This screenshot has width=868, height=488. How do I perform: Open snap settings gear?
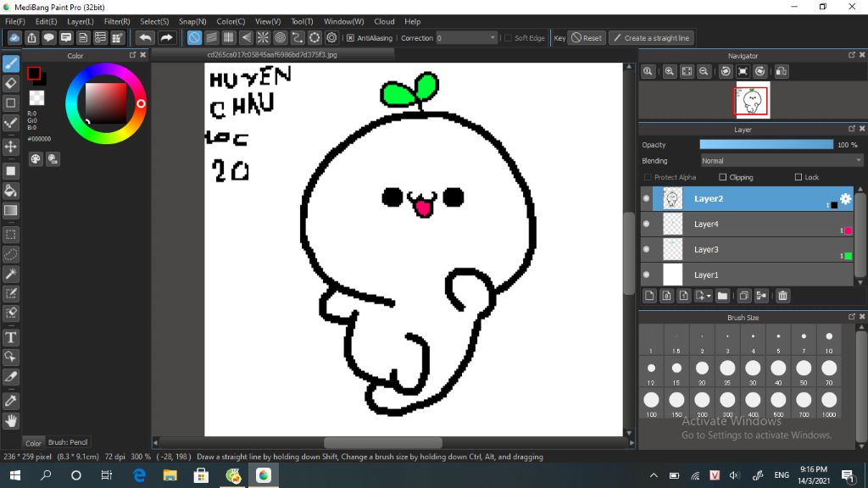(331, 37)
